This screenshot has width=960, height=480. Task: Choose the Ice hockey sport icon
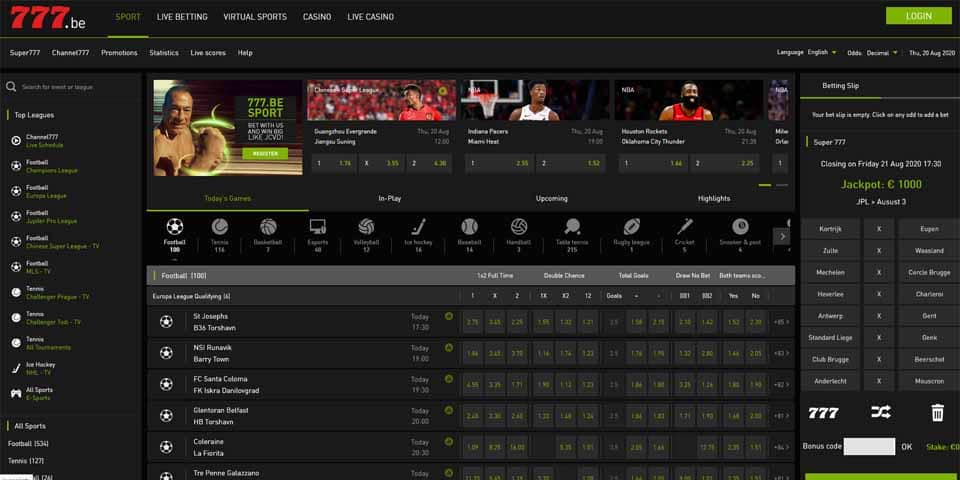click(x=418, y=227)
